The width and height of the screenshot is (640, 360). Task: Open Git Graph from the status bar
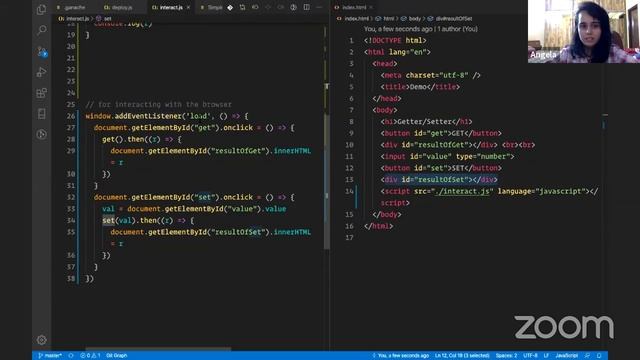click(117, 356)
